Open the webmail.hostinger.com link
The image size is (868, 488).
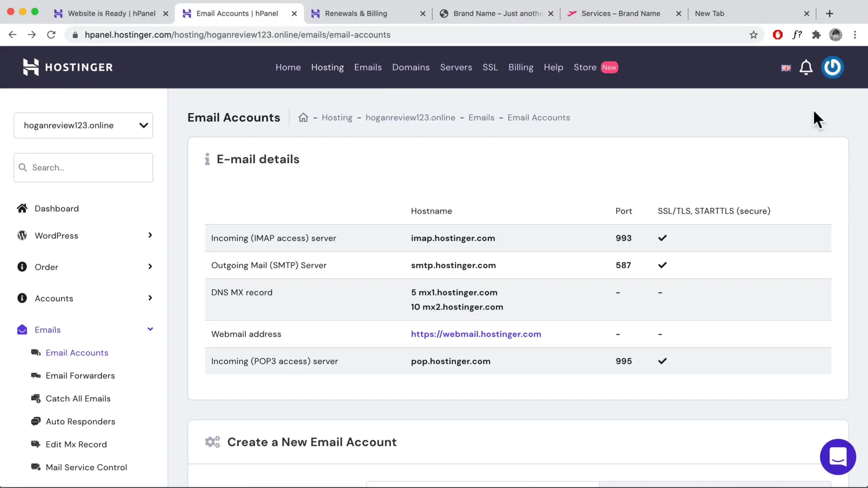click(x=476, y=334)
